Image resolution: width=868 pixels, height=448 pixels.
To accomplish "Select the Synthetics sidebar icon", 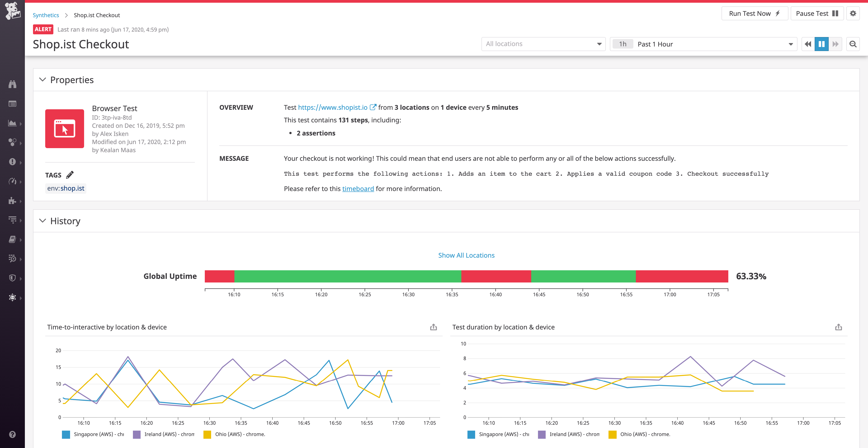I will click(x=13, y=259).
